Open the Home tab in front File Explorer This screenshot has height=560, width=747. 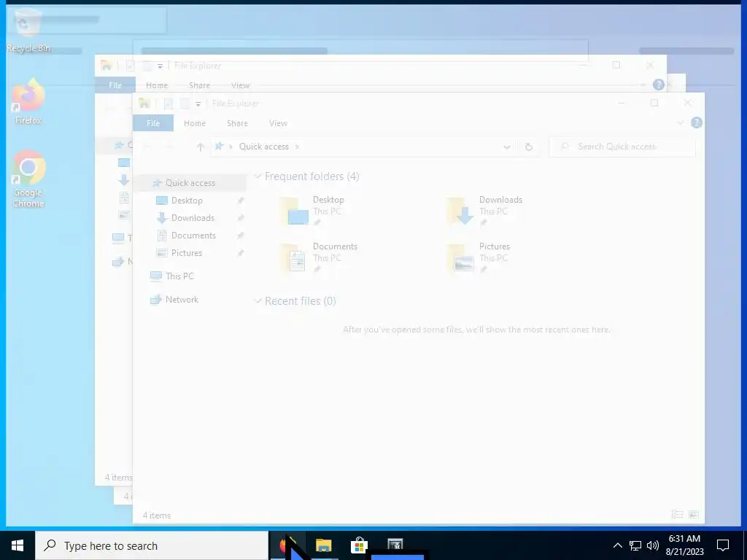coord(195,122)
